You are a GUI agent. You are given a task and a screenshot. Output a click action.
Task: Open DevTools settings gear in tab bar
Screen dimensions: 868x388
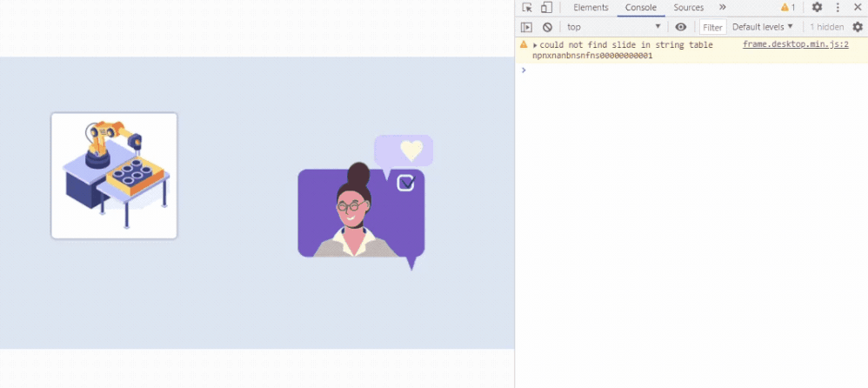817,8
